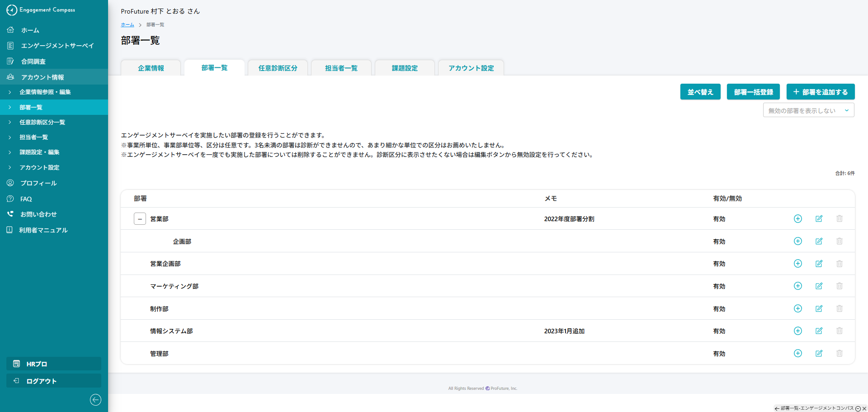Click the delete icon for 企画部 row
868x412 pixels.
point(840,242)
